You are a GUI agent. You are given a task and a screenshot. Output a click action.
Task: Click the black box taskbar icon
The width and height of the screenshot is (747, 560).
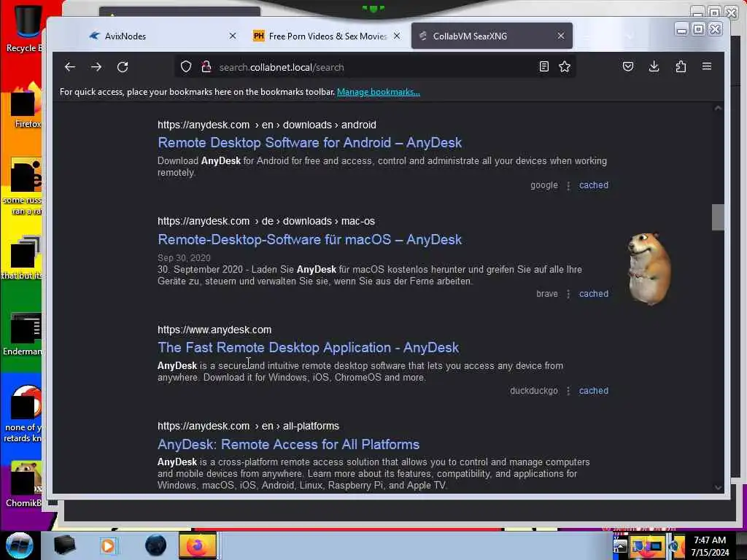pyautogui.click(x=64, y=545)
